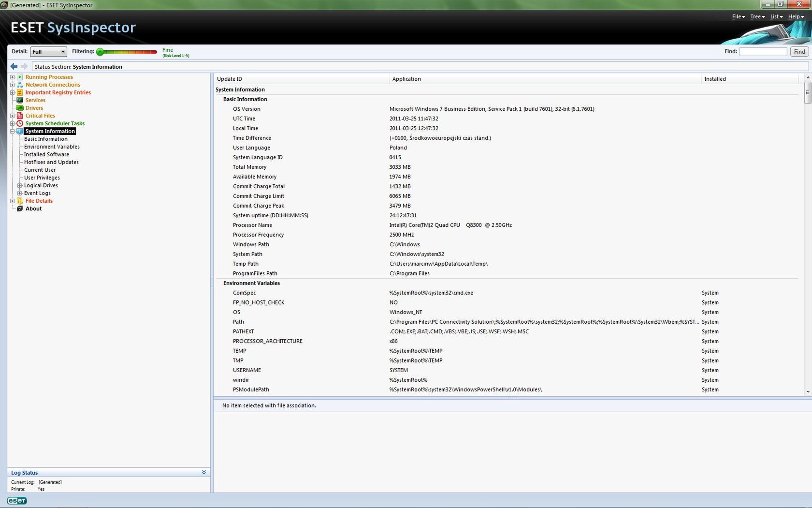812x508 pixels.
Task: Click the Drivers tree icon
Action: point(20,108)
